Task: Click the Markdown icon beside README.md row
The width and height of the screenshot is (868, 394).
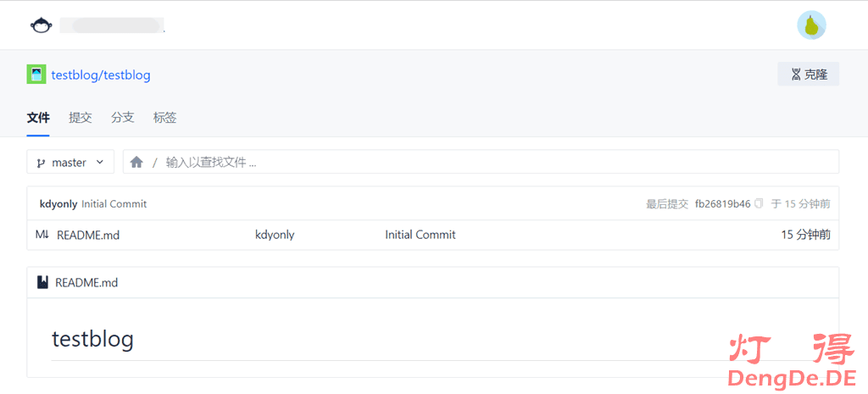Action: 42,235
